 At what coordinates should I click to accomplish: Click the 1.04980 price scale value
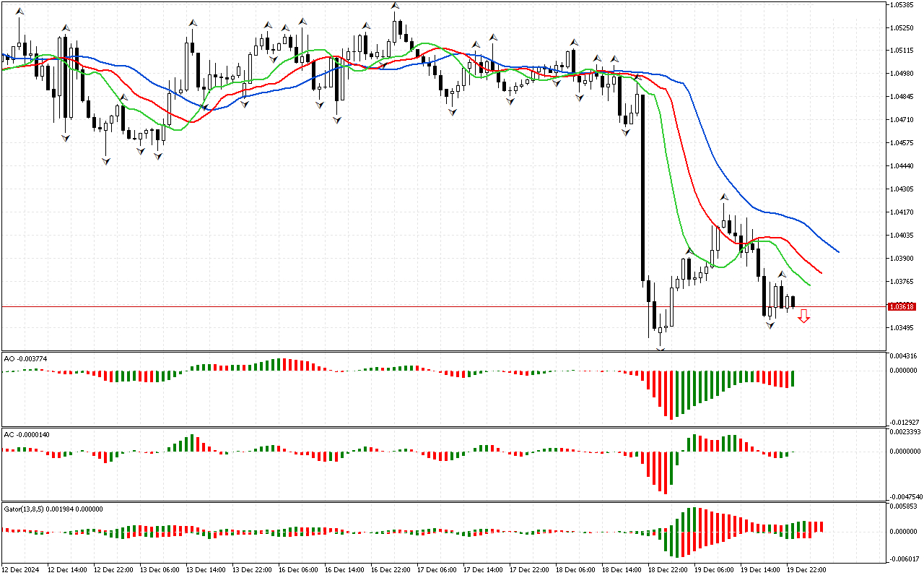902,74
